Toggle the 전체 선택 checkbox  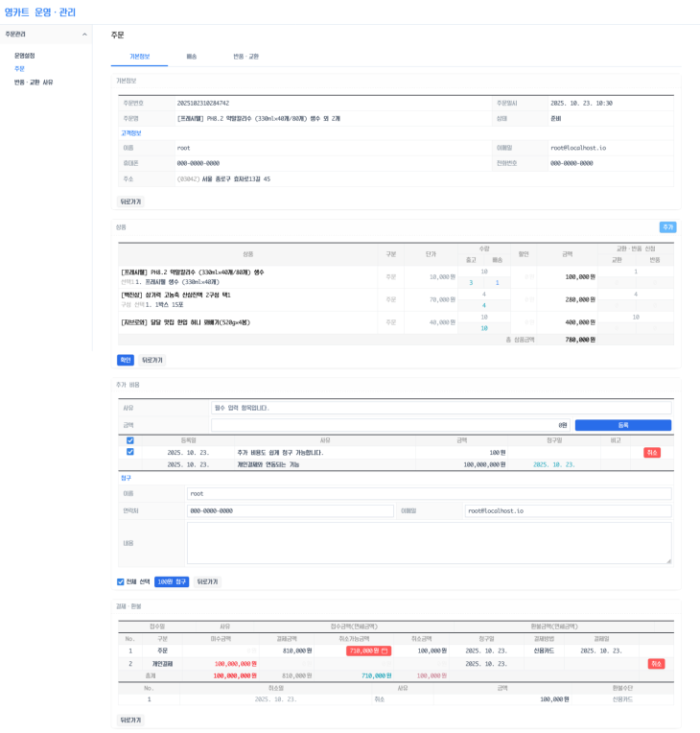pos(121,581)
